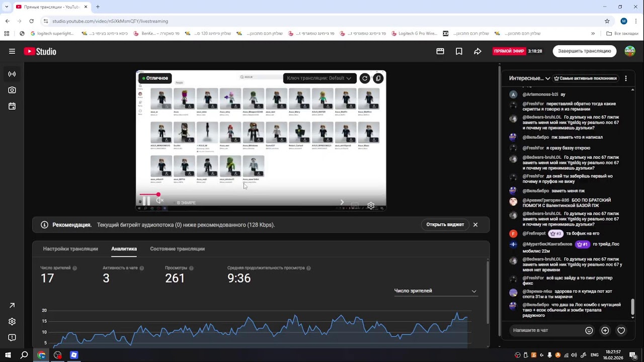Viewport: 644px width, 362px height.
Task: Click Самые активные поклонники chip
Action: pos(585,78)
